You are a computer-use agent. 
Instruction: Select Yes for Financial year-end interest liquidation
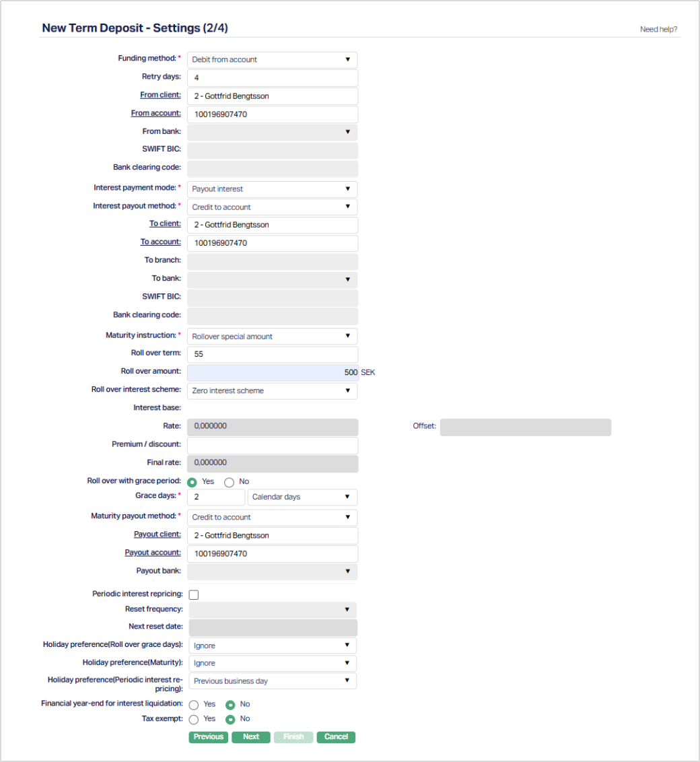[x=194, y=705]
